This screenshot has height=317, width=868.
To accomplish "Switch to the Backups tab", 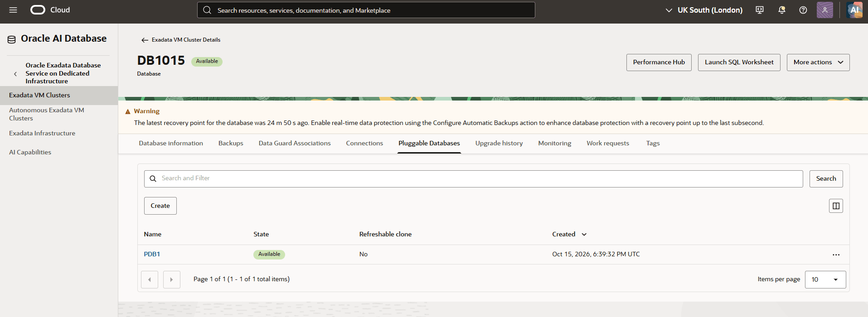I will 231,143.
